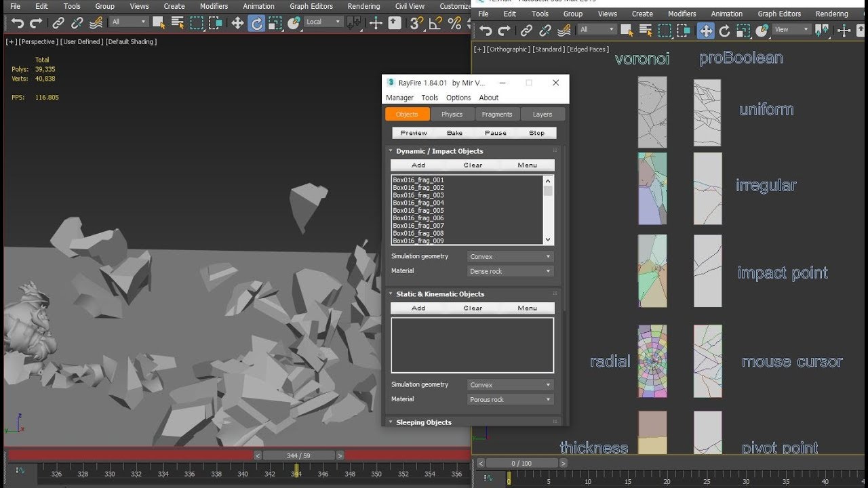The height and width of the screenshot is (488, 868).
Task: Toggle Keyboard Shortcut Override in left window
Action: (395, 23)
